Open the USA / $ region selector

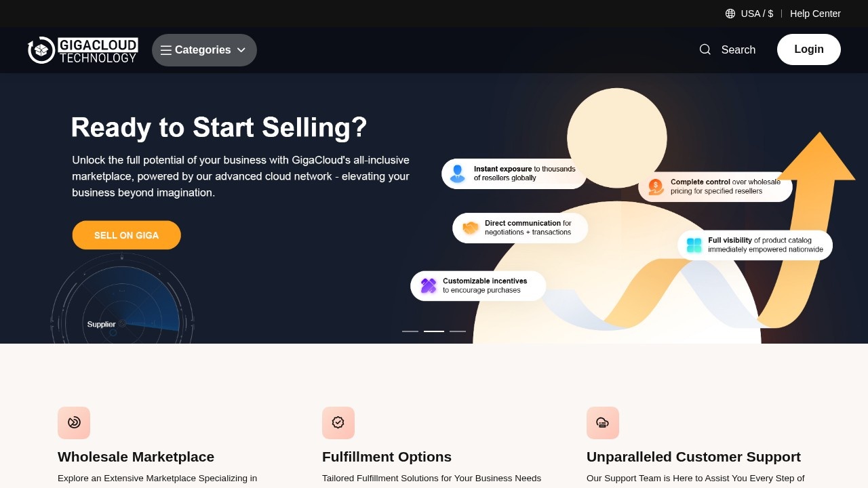757,14
